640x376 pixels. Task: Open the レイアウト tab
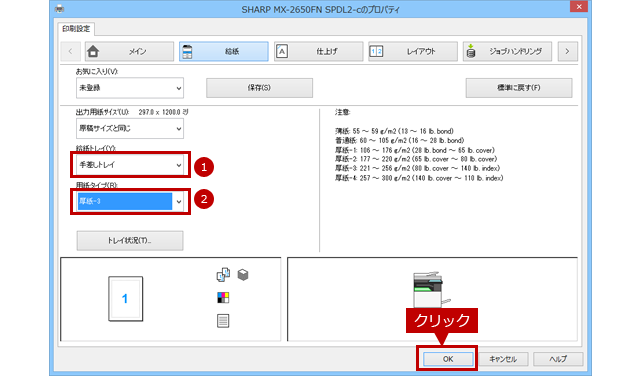point(413,51)
